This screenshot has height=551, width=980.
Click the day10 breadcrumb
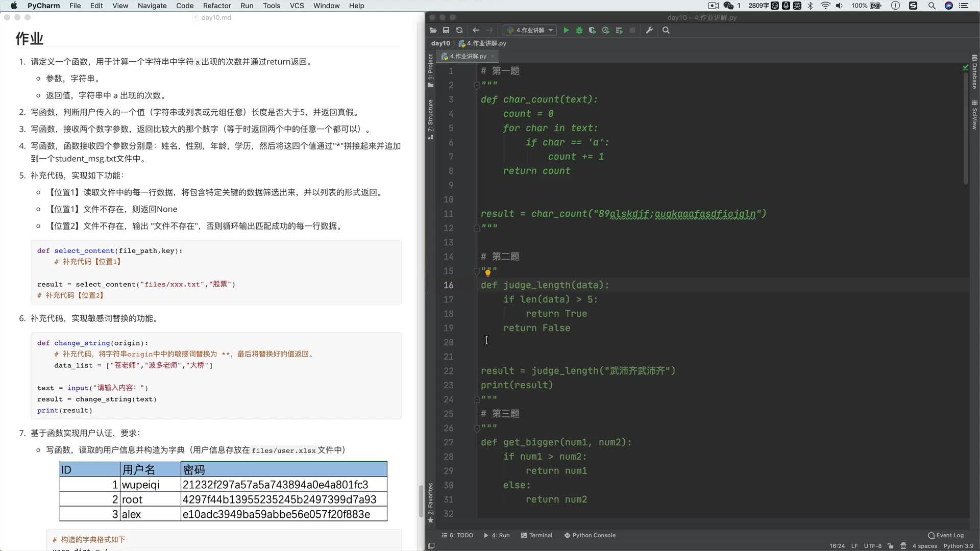[440, 43]
